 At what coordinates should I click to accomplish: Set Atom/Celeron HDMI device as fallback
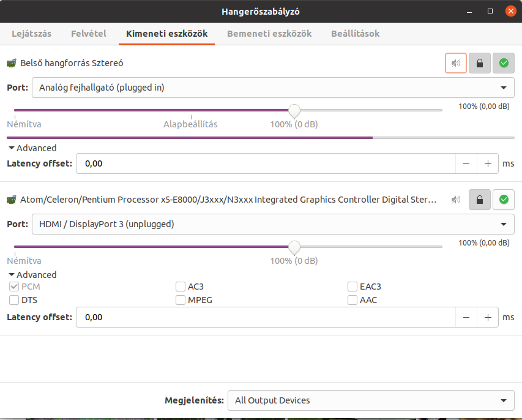[x=504, y=200]
